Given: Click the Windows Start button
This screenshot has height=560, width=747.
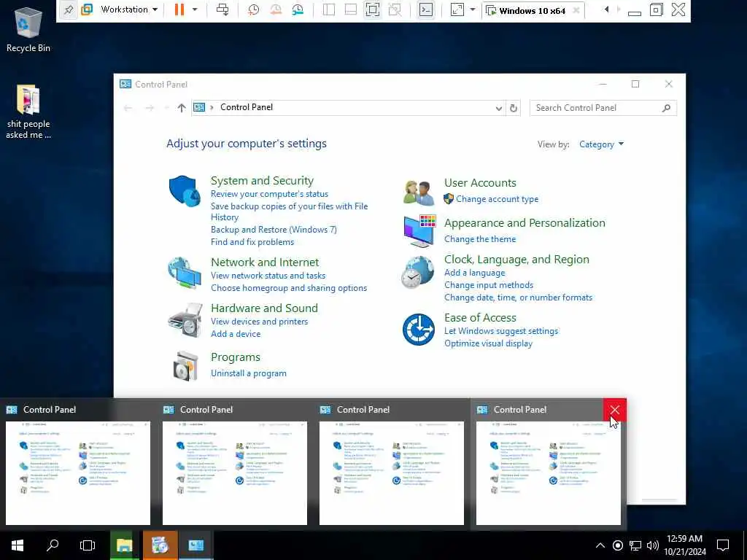Looking at the screenshot, I should [18, 545].
